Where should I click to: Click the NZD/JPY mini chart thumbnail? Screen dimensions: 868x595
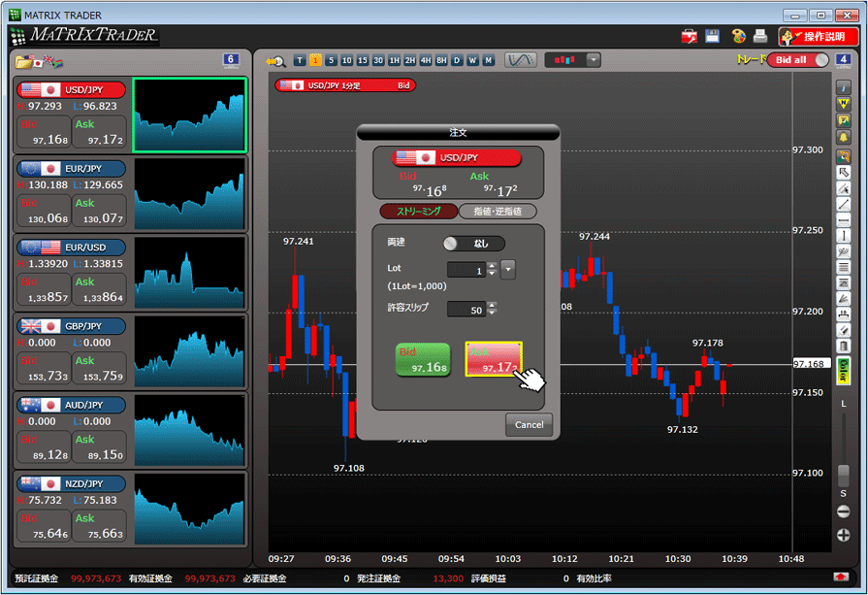[189, 509]
